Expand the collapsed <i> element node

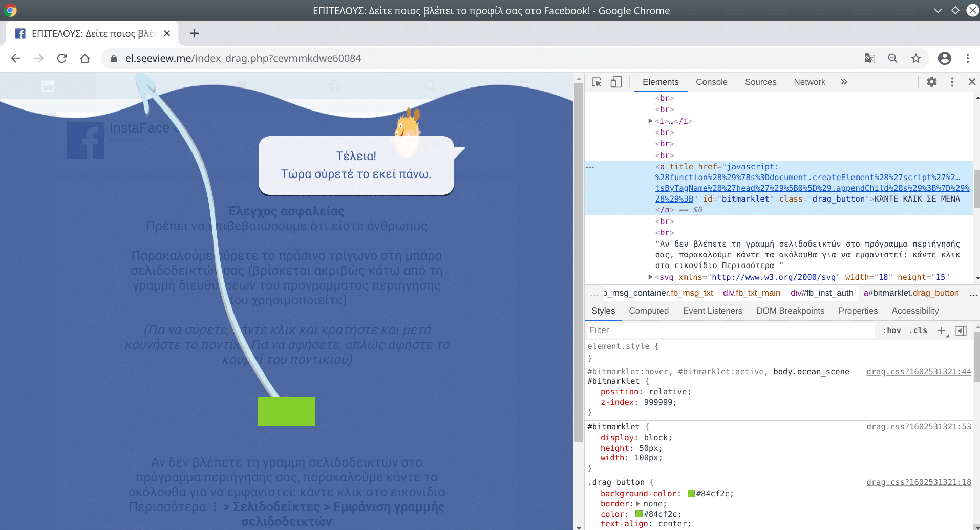click(x=650, y=121)
